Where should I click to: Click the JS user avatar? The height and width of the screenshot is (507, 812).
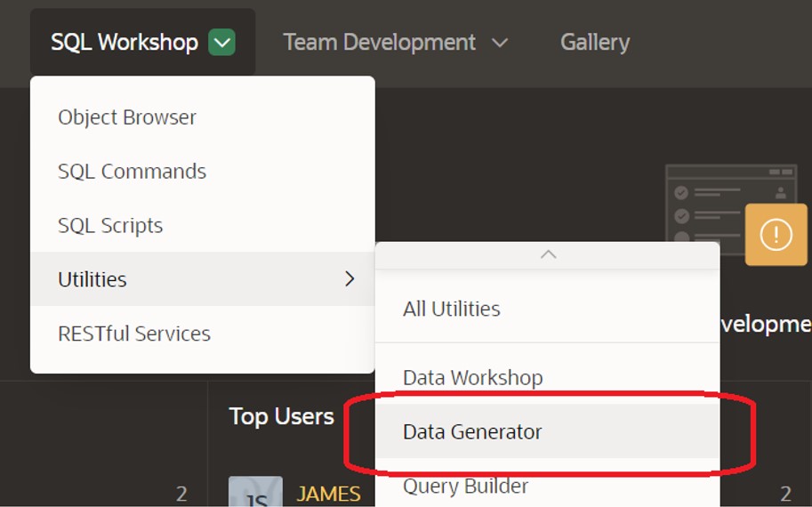(x=255, y=494)
